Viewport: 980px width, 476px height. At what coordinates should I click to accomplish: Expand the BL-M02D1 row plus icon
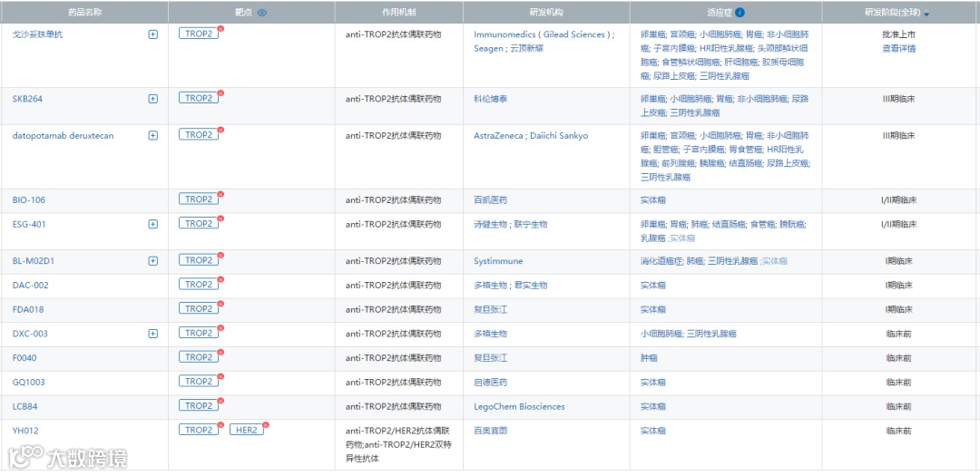153,261
